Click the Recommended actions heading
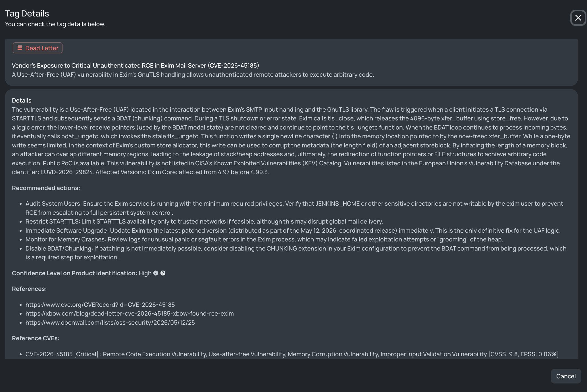This screenshot has width=587, height=392. click(x=46, y=188)
